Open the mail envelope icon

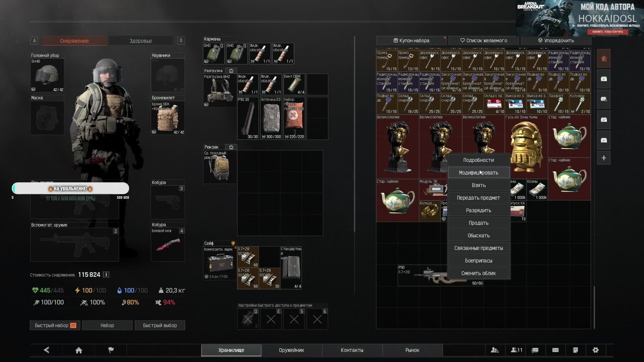pos(555,350)
